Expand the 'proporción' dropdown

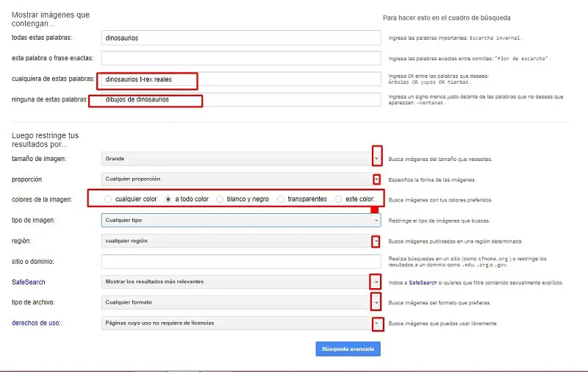click(x=376, y=179)
